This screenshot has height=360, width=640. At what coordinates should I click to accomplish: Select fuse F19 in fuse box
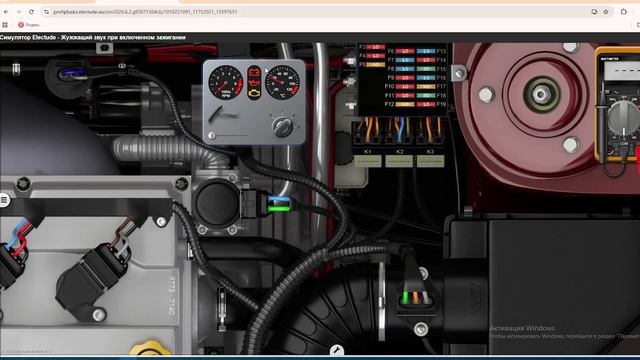coord(426,104)
